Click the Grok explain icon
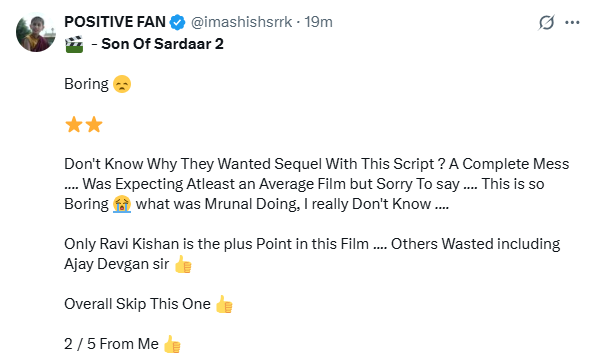 click(x=546, y=22)
